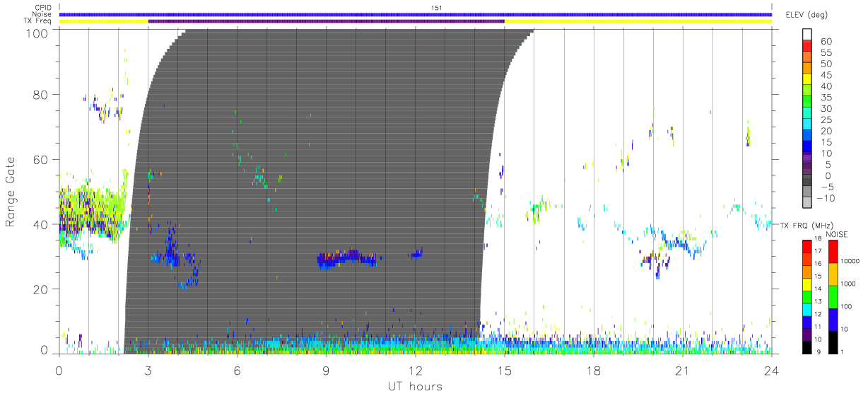Click the blue Noise strip above the plot
The width and height of the screenshot is (868, 401).
416,14
